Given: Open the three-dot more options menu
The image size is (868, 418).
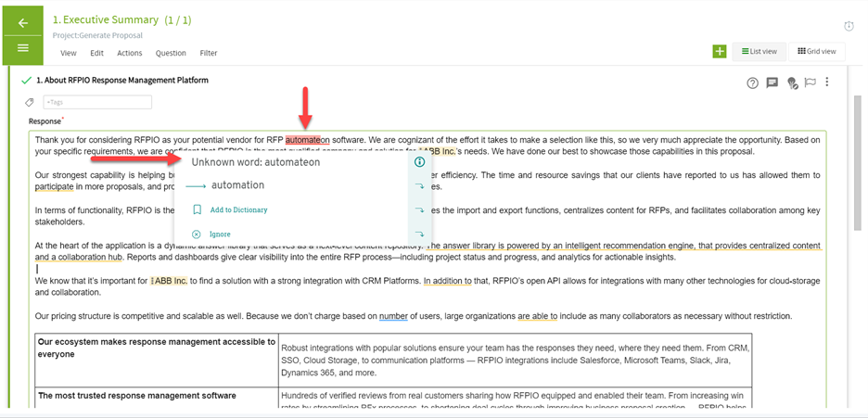Looking at the screenshot, I should coord(827,82).
